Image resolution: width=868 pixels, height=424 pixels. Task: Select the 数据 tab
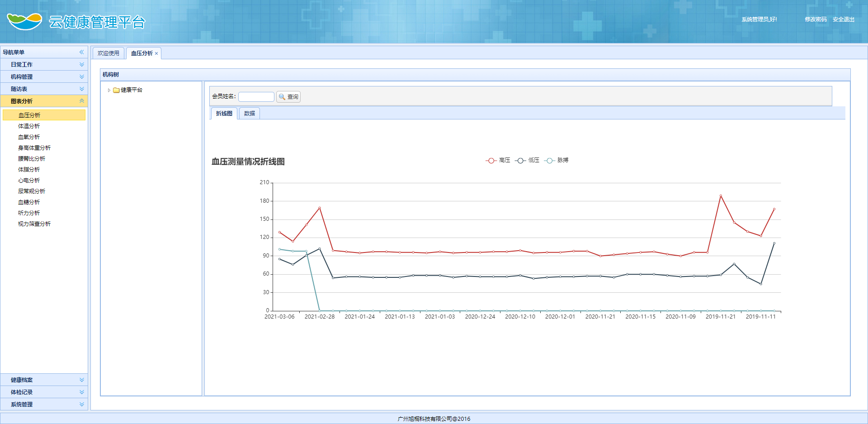(x=250, y=114)
